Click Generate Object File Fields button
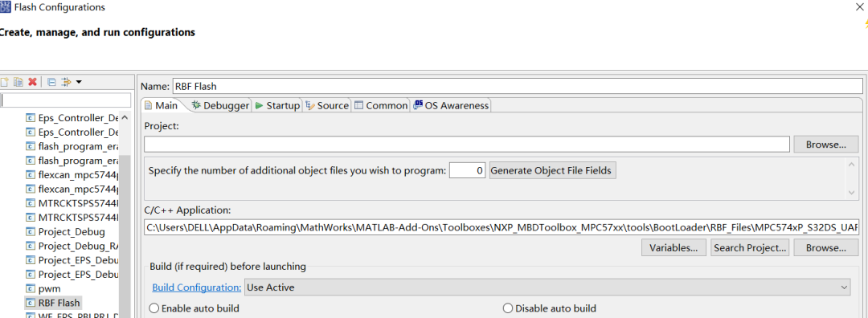Image resolution: width=868 pixels, height=318 pixels. [552, 170]
